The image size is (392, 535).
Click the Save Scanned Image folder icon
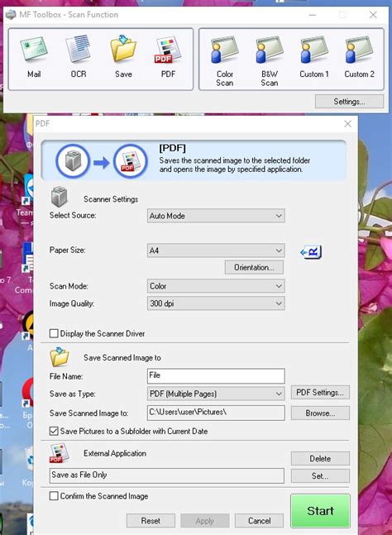tap(60, 357)
